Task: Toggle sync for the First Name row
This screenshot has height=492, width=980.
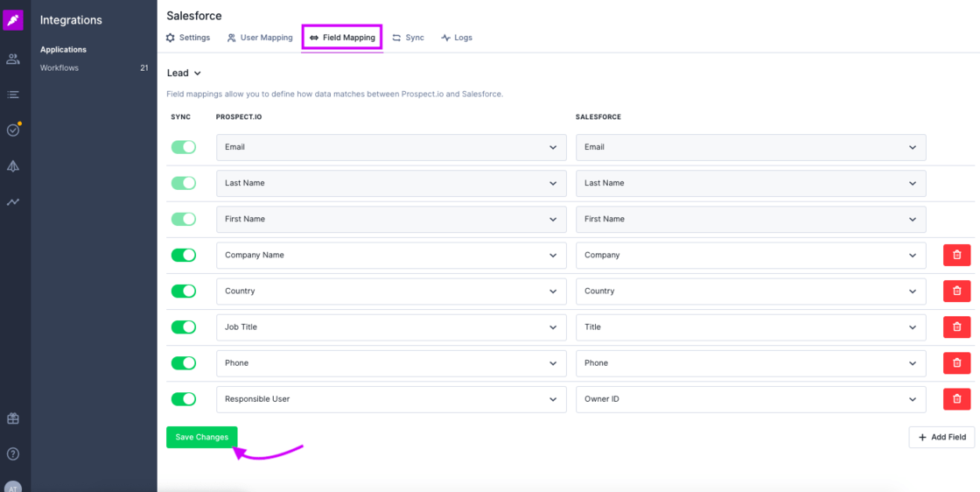Action: click(184, 219)
